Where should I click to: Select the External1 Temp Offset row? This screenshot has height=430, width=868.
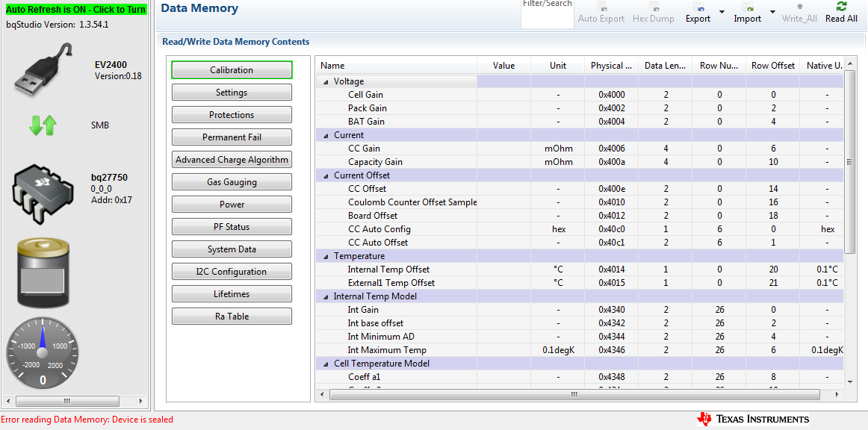coord(580,283)
